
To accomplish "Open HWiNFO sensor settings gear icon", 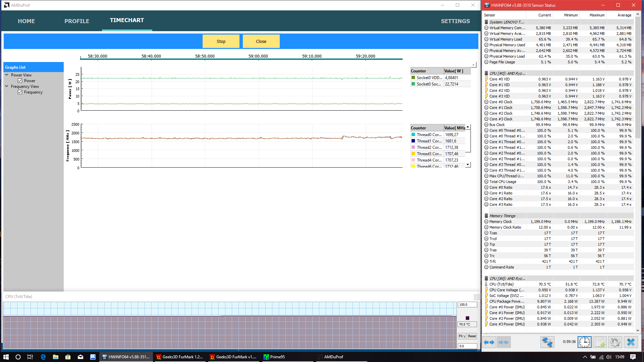I will pyautogui.click(x=614, y=342).
